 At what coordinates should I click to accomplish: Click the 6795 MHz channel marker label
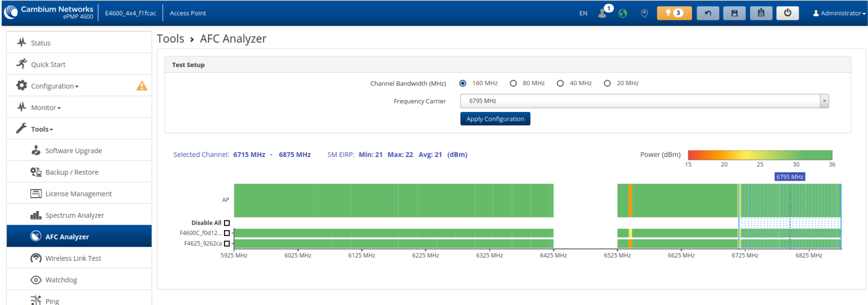(789, 177)
